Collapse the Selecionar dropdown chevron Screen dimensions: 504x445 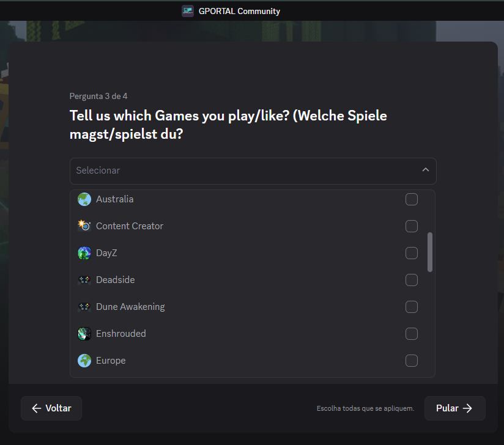tap(425, 170)
